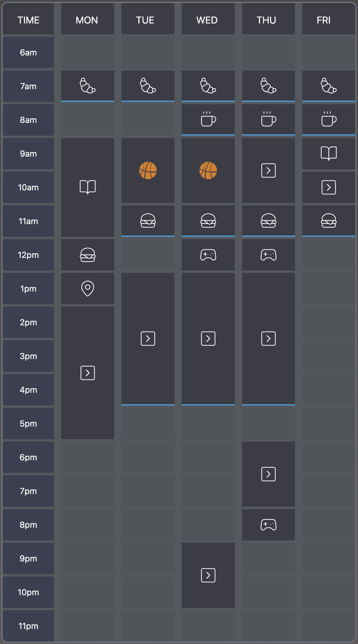Click the 11pm time row label
The width and height of the screenshot is (358, 644).
click(x=28, y=626)
